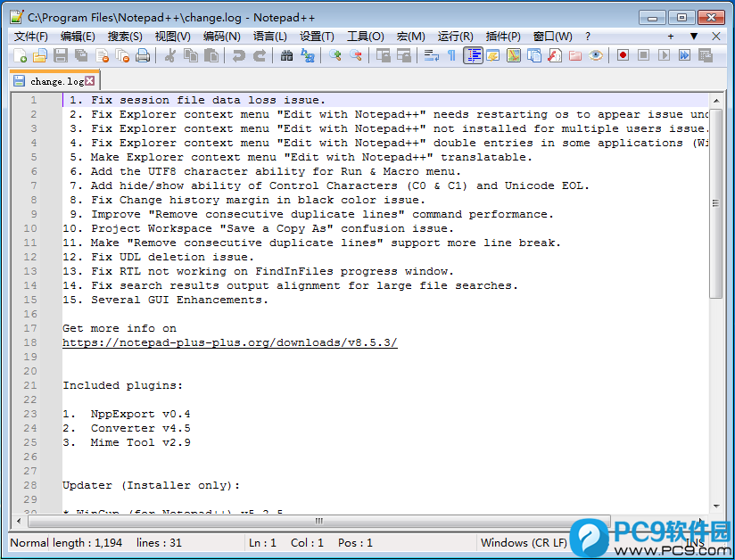Open Find with the binoculars icon
The height and width of the screenshot is (560, 735).
click(286, 56)
